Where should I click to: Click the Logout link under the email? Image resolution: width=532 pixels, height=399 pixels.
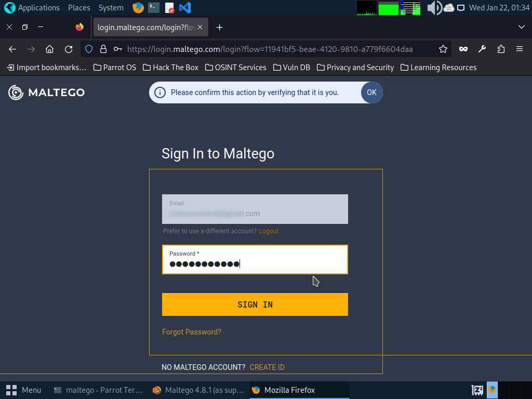coord(269,231)
